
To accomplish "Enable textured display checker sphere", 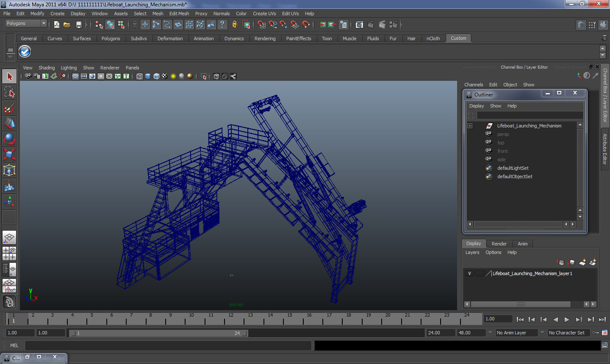I will (x=165, y=76).
